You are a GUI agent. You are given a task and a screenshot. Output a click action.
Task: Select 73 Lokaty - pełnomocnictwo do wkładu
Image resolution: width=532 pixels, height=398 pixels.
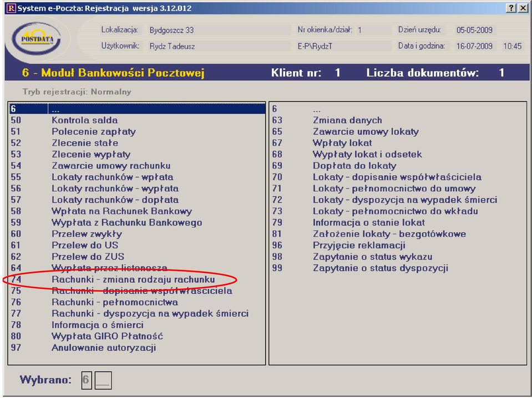(398, 211)
